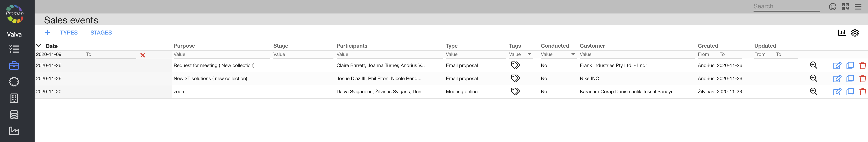Screen dimensions: 868x142
Task: Click the tasks checklist sidebar icon
Action: (14, 49)
